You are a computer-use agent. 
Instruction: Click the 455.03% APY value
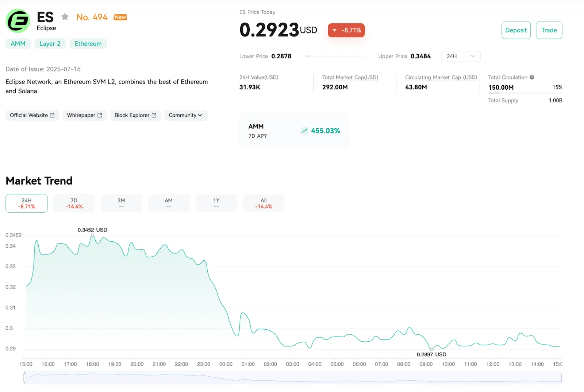coord(326,131)
